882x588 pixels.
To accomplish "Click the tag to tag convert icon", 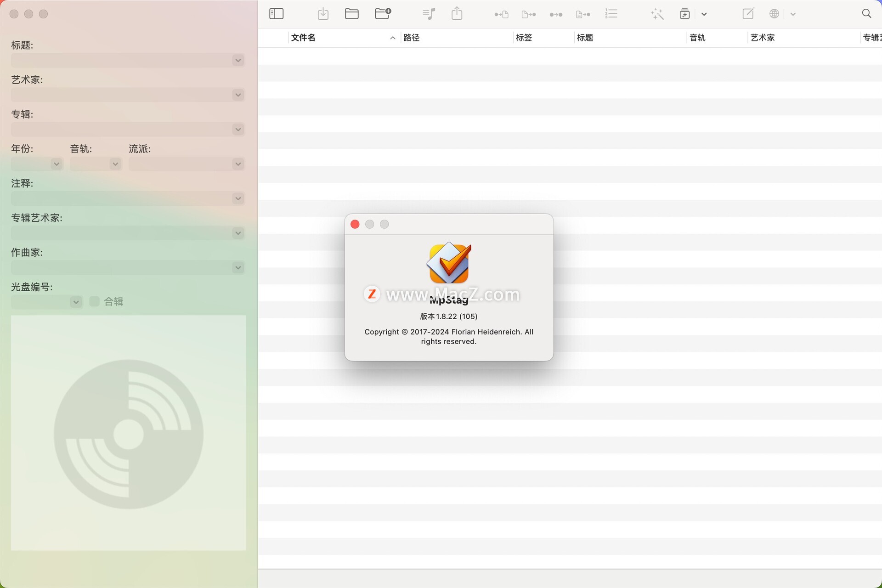I will [556, 14].
